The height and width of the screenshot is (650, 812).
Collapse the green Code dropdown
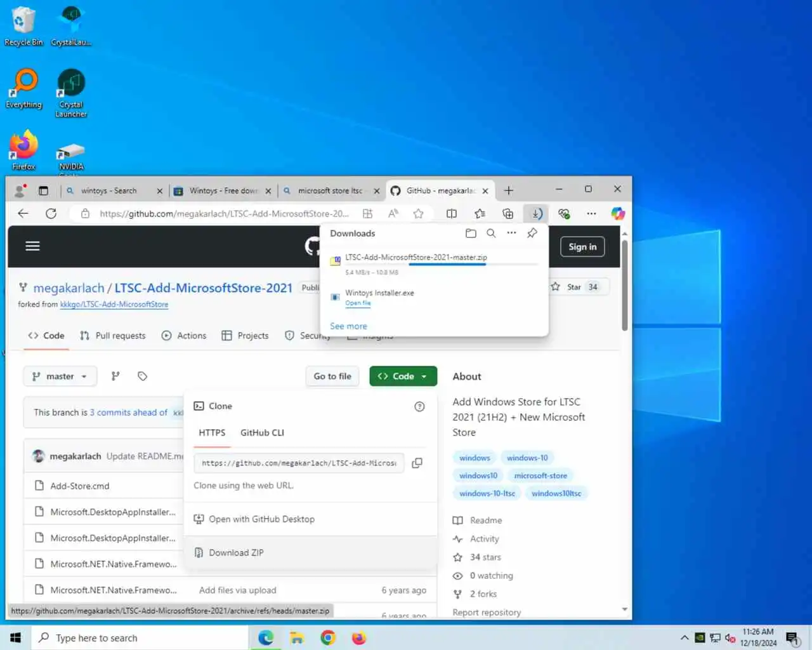pos(403,376)
